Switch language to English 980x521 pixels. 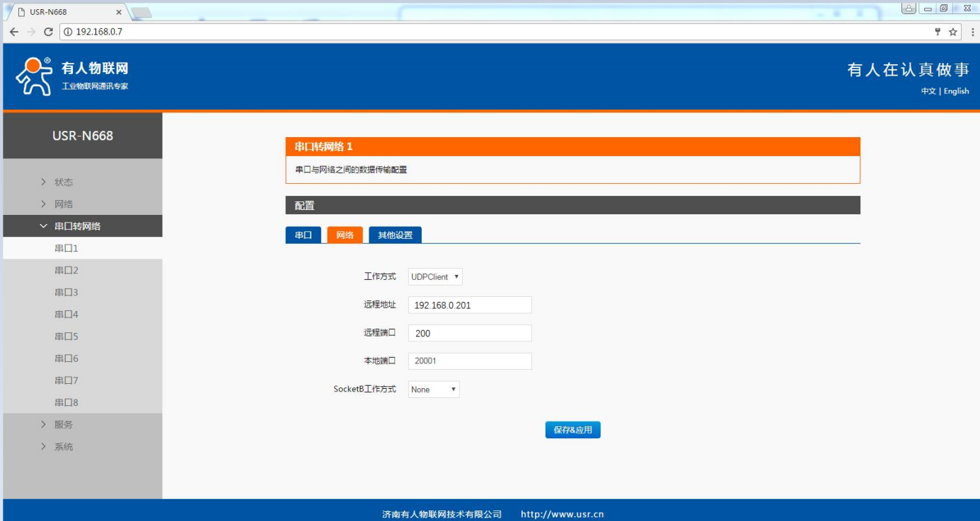(956, 91)
